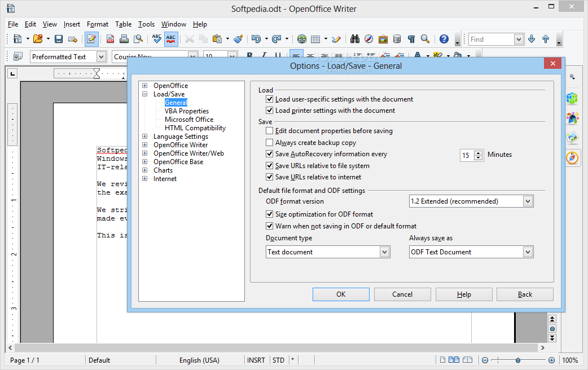Click the Document as E-mail icon
The image size is (588, 370).
coord(73,39)
